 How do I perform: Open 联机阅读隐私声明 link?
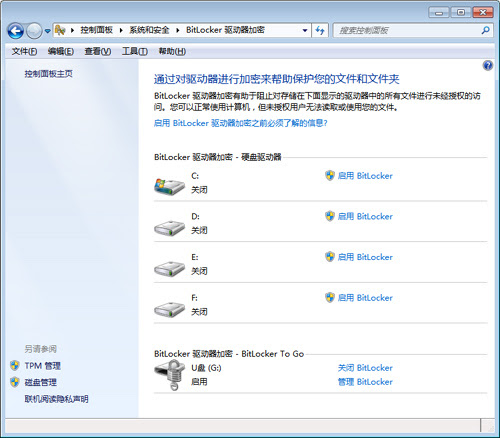coord(56,399)
